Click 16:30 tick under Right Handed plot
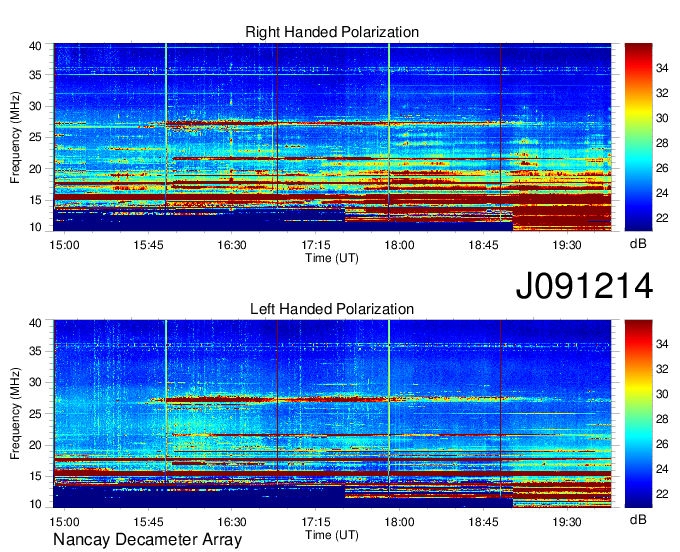This screenshot has width=680, height=552. tap(232, 245)
